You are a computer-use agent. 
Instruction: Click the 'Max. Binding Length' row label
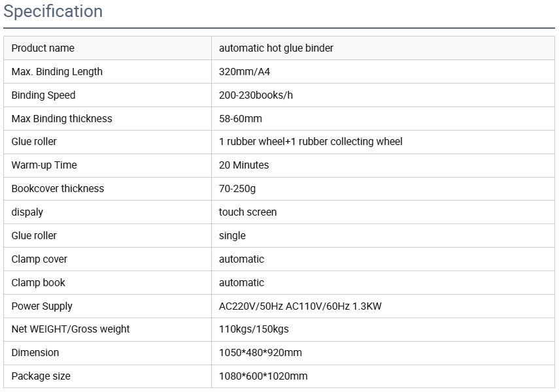pos(57,72)
